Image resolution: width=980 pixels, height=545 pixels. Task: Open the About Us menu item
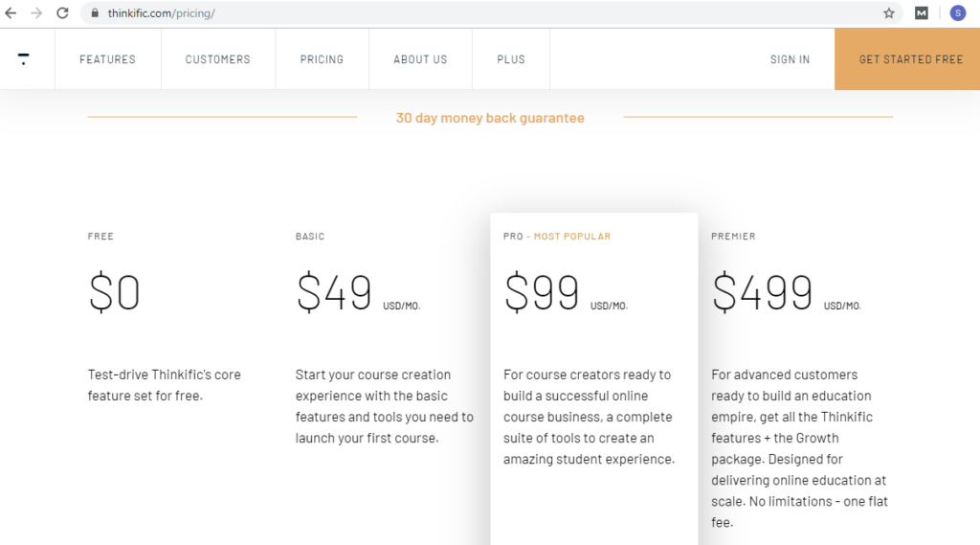(421, 59)
